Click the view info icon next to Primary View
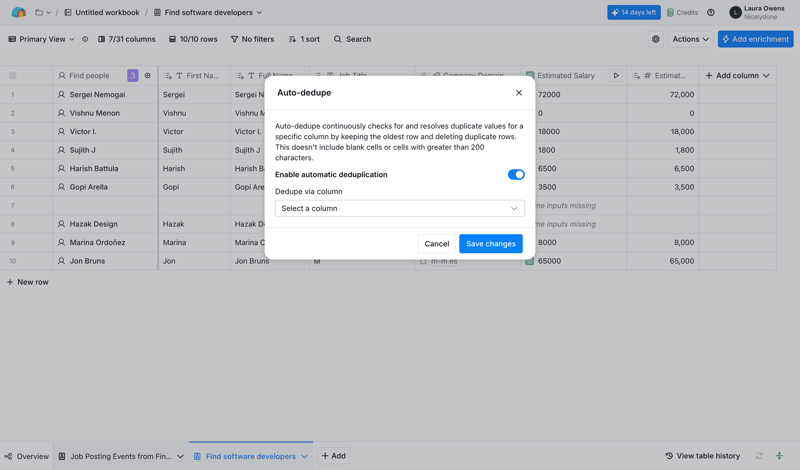 (x=85, y=39)
